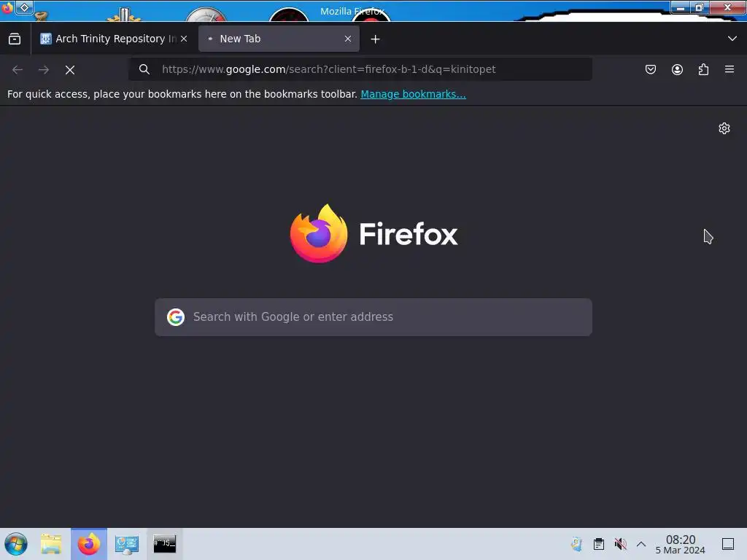Go back one page
The image size is (747, 560).
pyautogui.click(x=18, y=69)
